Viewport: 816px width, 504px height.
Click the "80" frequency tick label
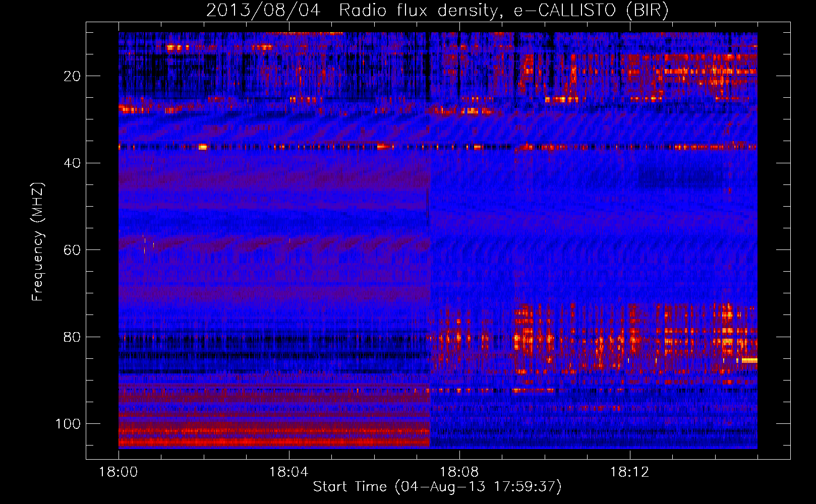pyautogui.click(x=73, y=337)
